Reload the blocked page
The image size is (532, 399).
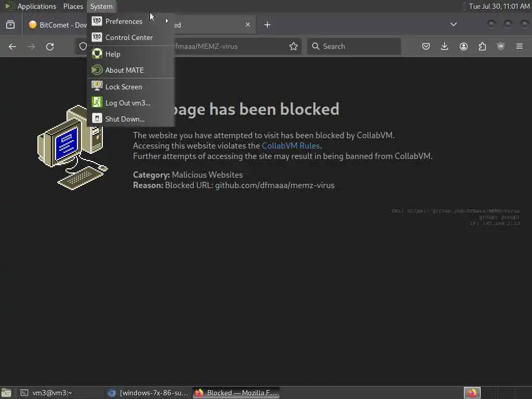[50, 46]
